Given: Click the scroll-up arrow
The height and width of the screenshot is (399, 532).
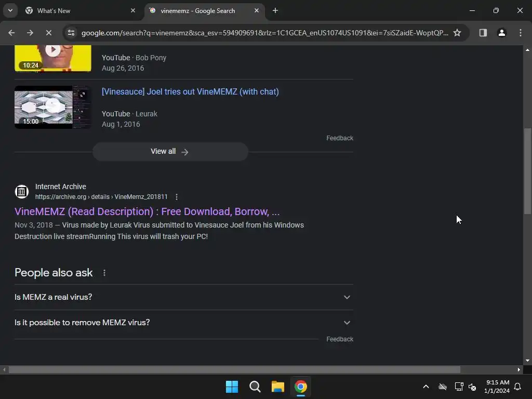Looking at the screenshot, I should point(527,50).
